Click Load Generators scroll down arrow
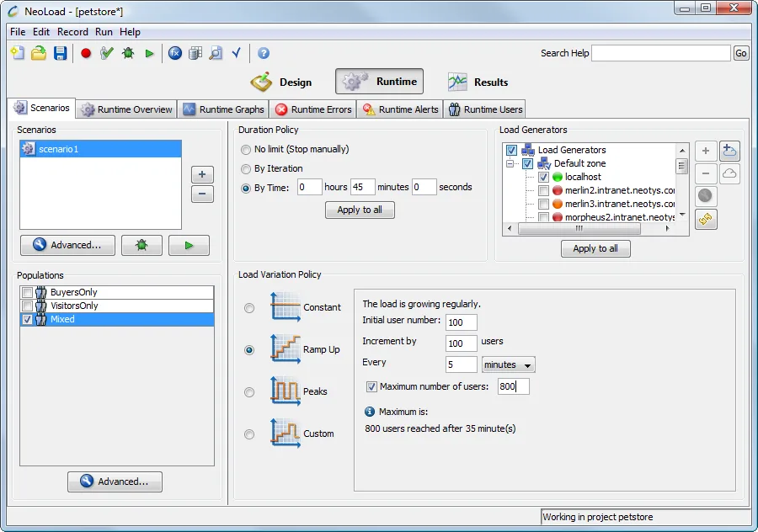Image resolution: width=758 pixels, height=532 pixels. pos(682,215)
